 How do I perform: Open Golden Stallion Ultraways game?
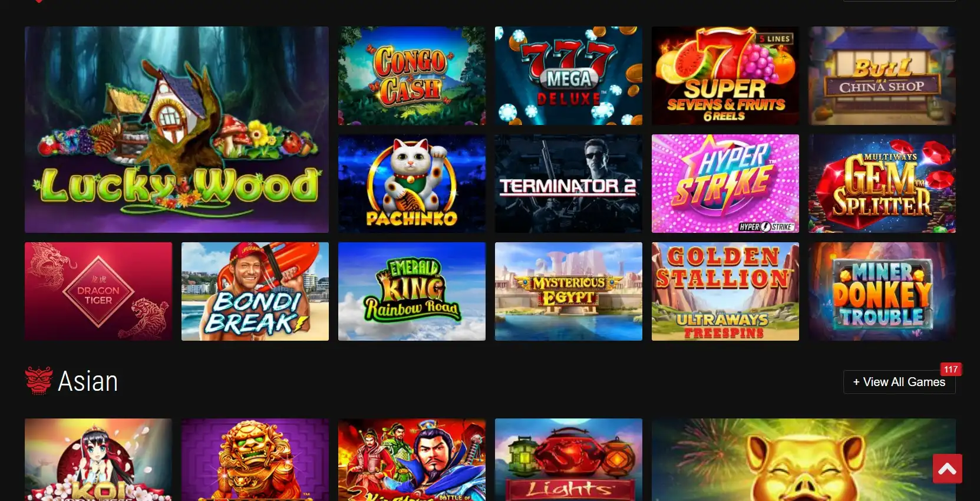(x=725, y=291)
